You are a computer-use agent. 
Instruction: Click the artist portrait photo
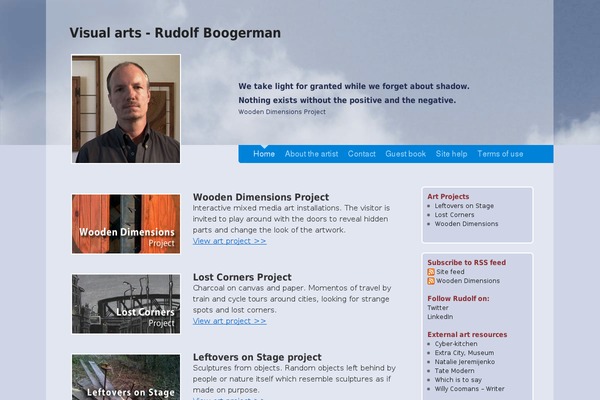click(126, 109)
